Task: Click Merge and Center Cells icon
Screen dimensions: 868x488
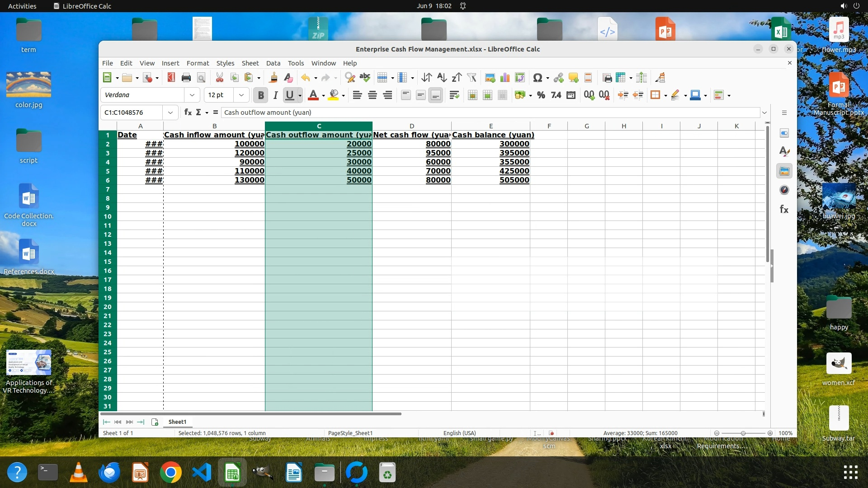Action: click(x=472, y=95)
